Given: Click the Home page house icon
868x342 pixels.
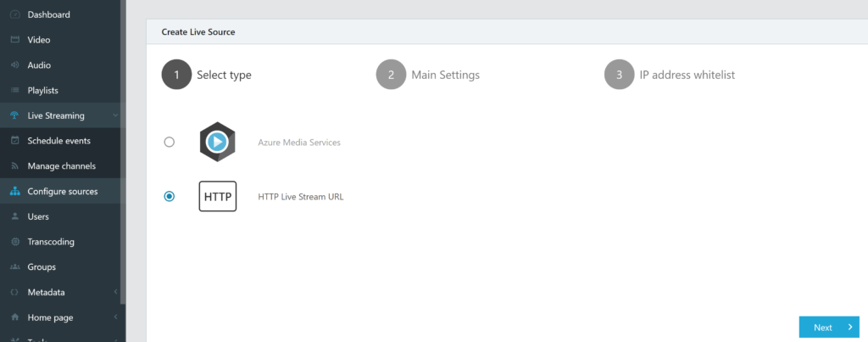Looking at the screenshot, I should (15, 317).
